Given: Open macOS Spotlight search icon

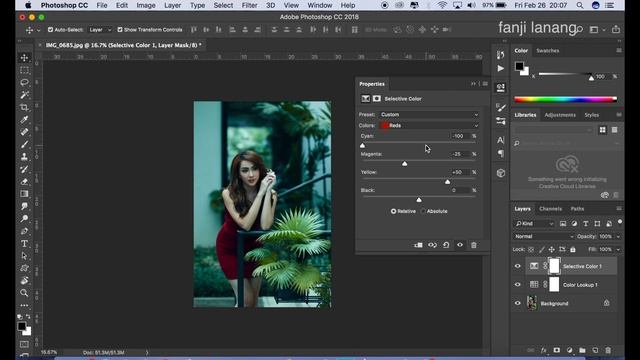Looking at the screenshot, I should [x=580, y=5].
